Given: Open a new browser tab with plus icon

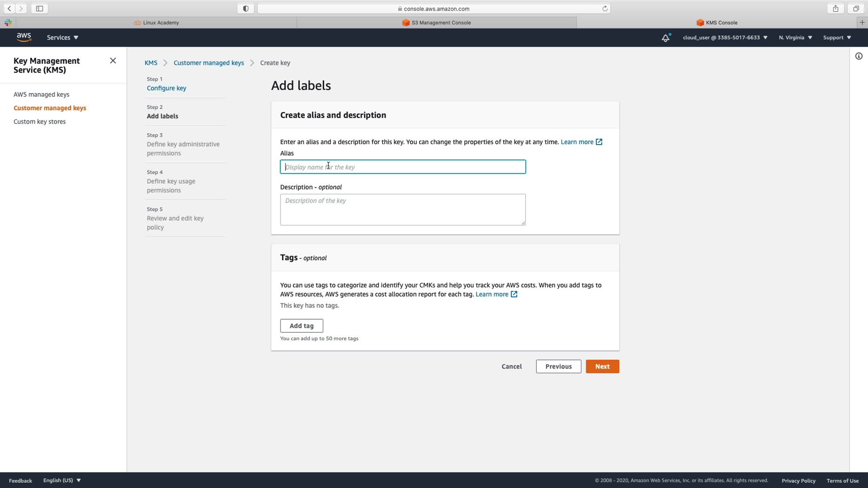Looking at the screenshot, I should pyautogui.click(x=862, y=22).
